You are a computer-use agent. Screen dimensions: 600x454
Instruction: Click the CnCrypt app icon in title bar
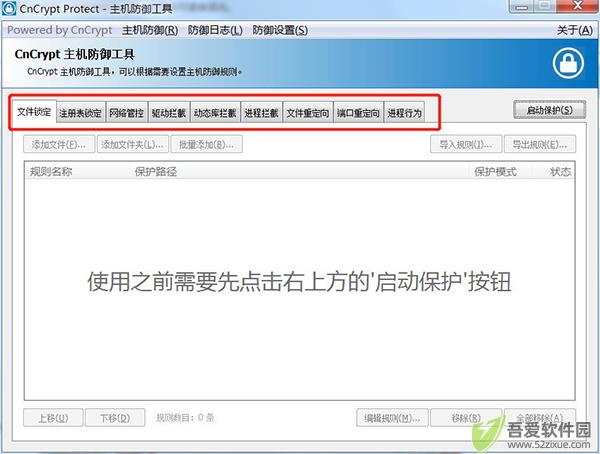9,9
